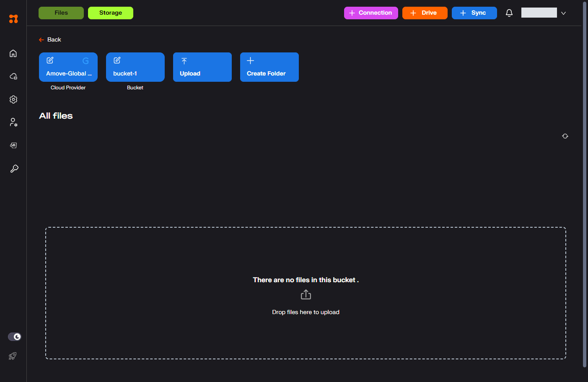Click Create Folder button

click(269, 67)
